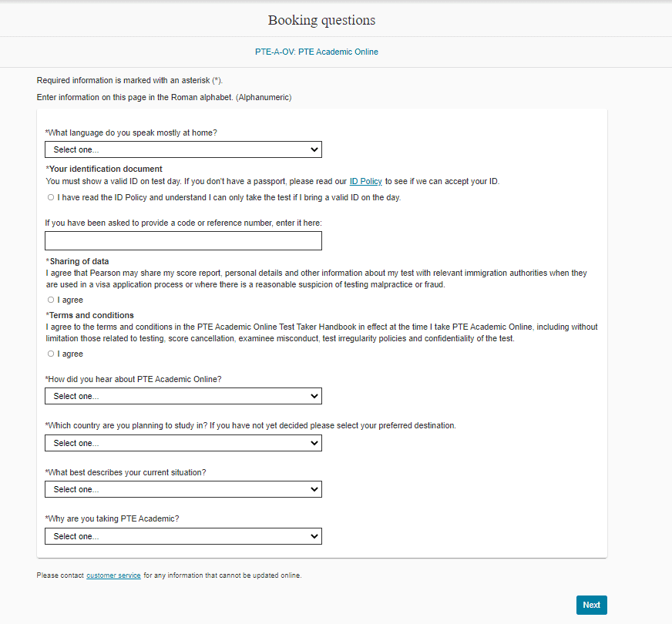Select the ID Policy acknowledgement radio button
672x624 pixels.
point(51,197)
